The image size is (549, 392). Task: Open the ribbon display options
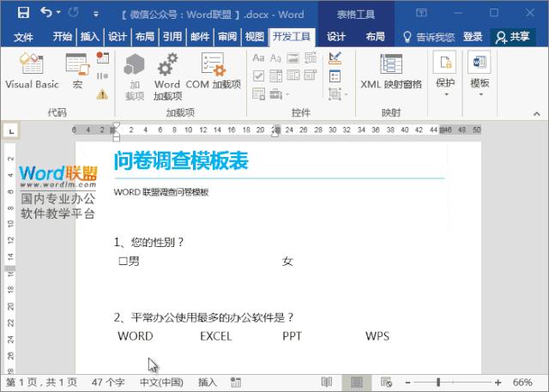(421, 13)
